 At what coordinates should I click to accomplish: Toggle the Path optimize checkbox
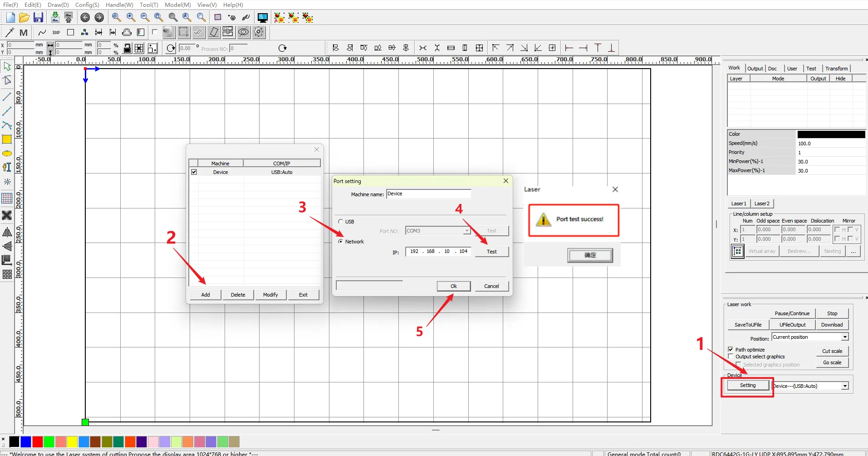click(x=731, y=349)
